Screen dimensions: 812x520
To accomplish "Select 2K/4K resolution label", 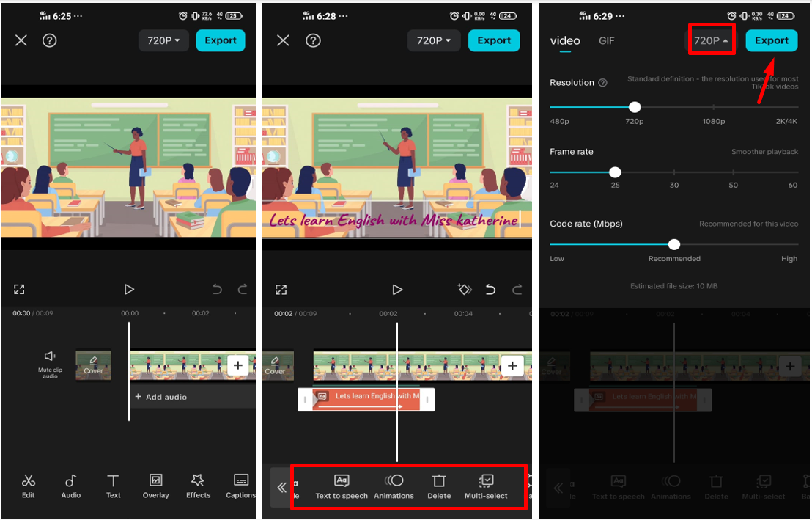I will [x=786, y=121].
